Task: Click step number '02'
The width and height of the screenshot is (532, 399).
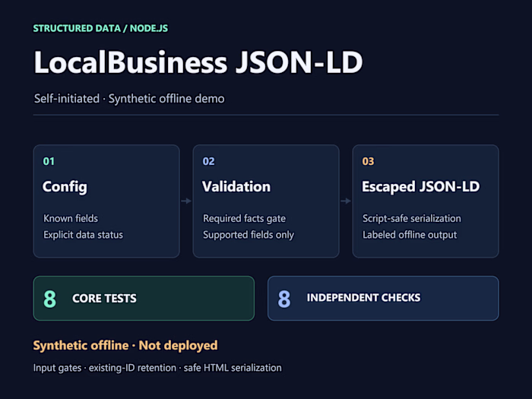Action: pos(209,161)
